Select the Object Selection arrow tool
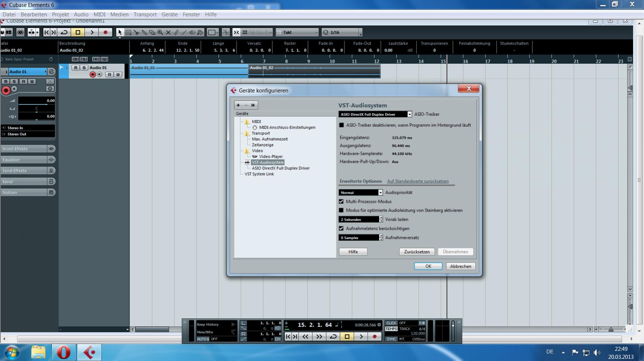The image size is (644, 361). 120,32
